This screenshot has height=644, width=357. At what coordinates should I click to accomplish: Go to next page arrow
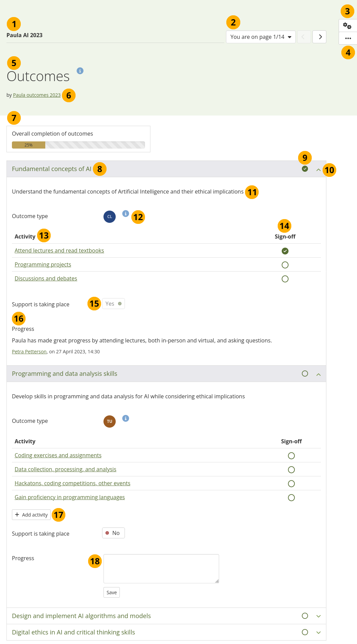click(320, 37)
